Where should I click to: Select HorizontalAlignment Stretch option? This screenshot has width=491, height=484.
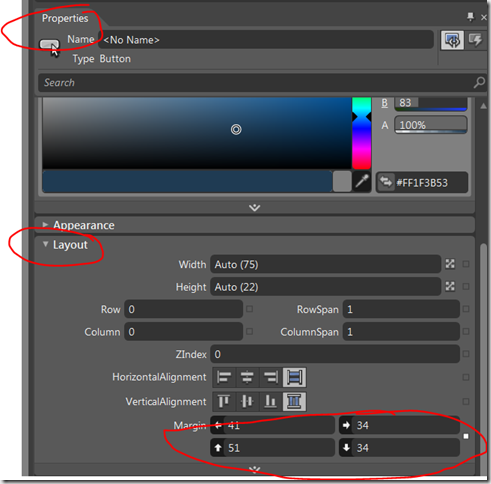click(294, 378)
